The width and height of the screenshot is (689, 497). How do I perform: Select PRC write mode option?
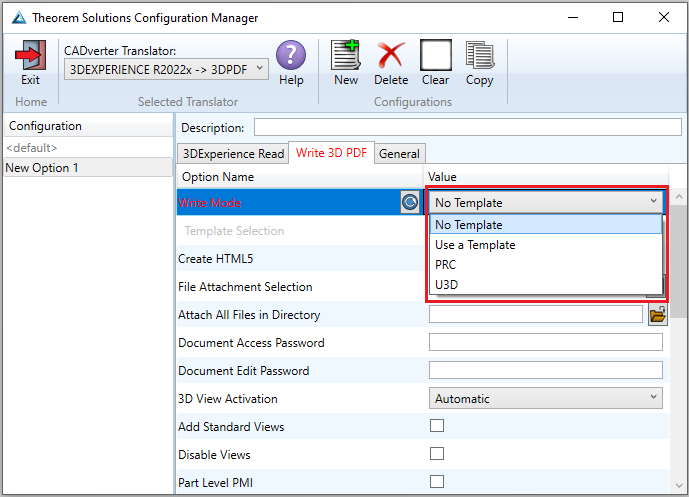point(545,265)
